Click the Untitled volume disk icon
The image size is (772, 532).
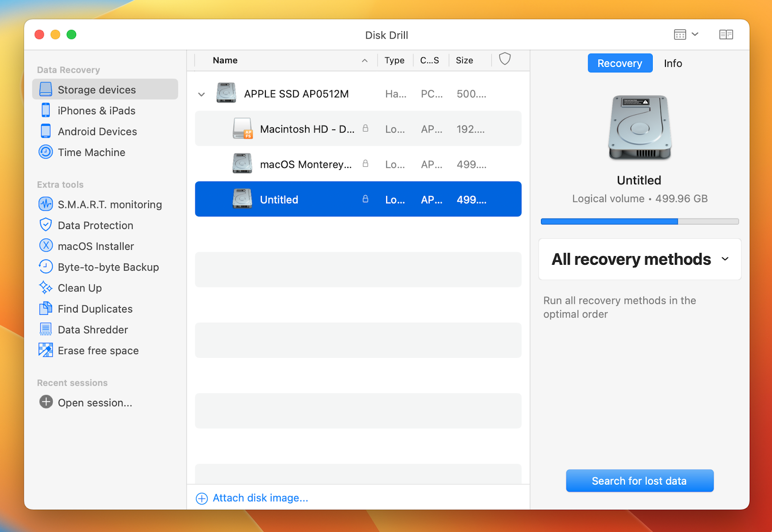tap(242, 199)
